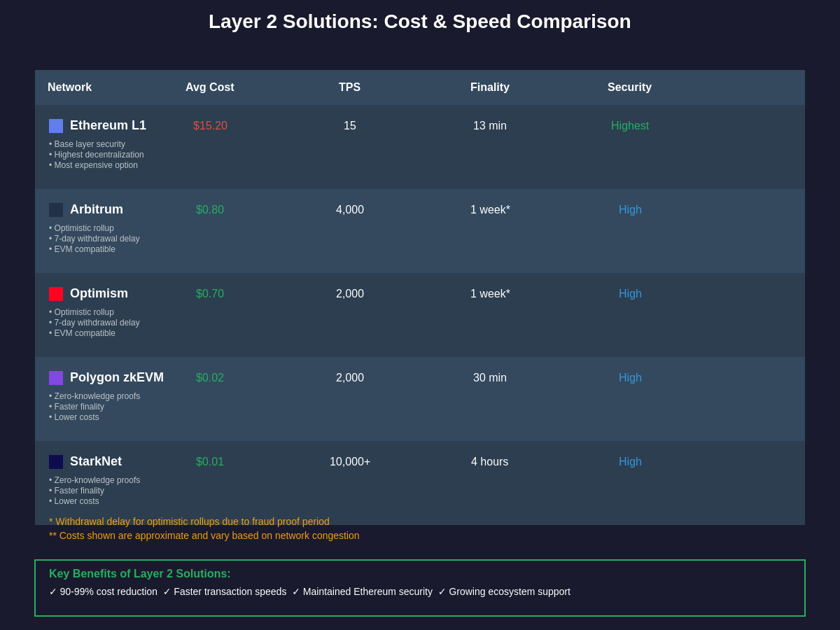This screenshot has height=630, width=840.
Task: Click the Growing ecosystem support benefit
Action: 505,591
